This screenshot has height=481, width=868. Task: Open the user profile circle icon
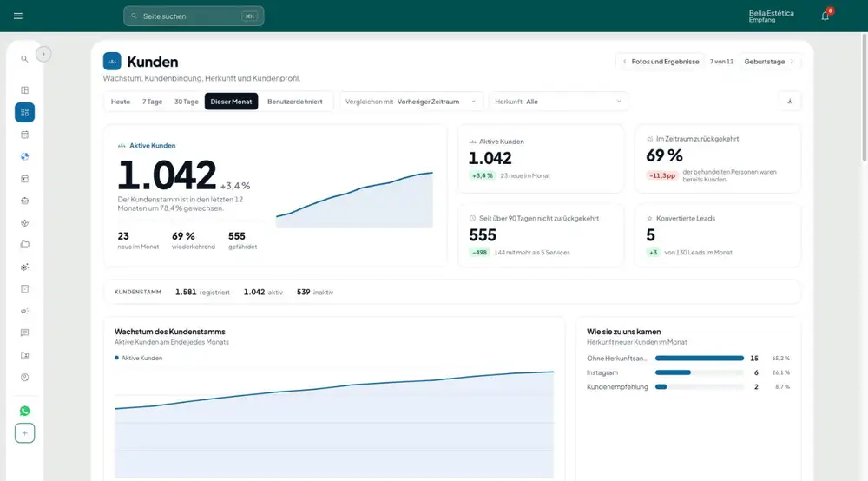(24, 378)
